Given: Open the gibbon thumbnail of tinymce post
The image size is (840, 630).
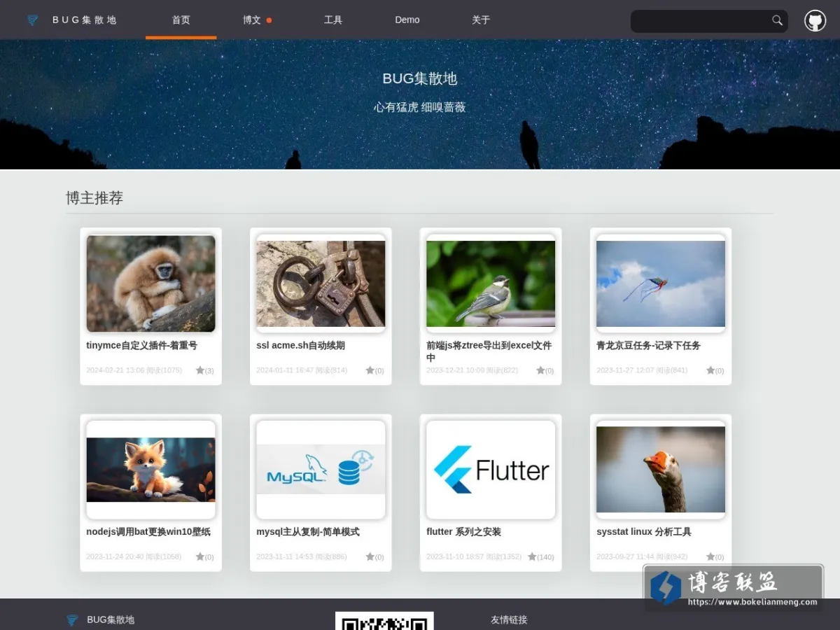Looking at the screenshot, I should (150, 283).
